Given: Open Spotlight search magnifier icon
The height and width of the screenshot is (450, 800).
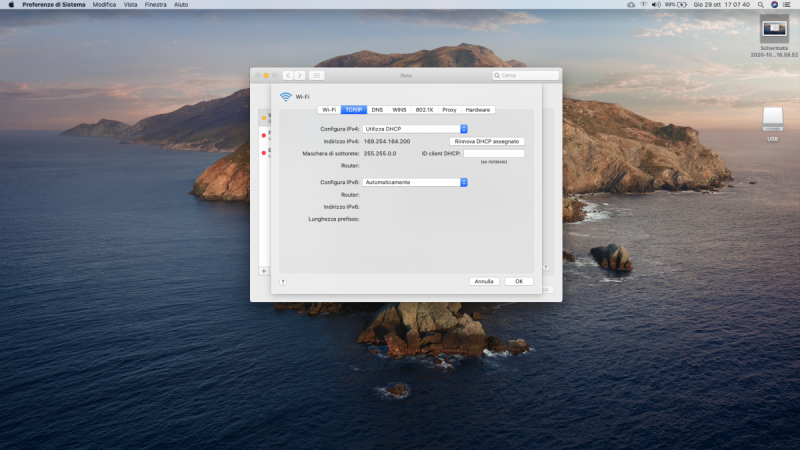Looking at the screenshot, I should (x=760, y=4).
